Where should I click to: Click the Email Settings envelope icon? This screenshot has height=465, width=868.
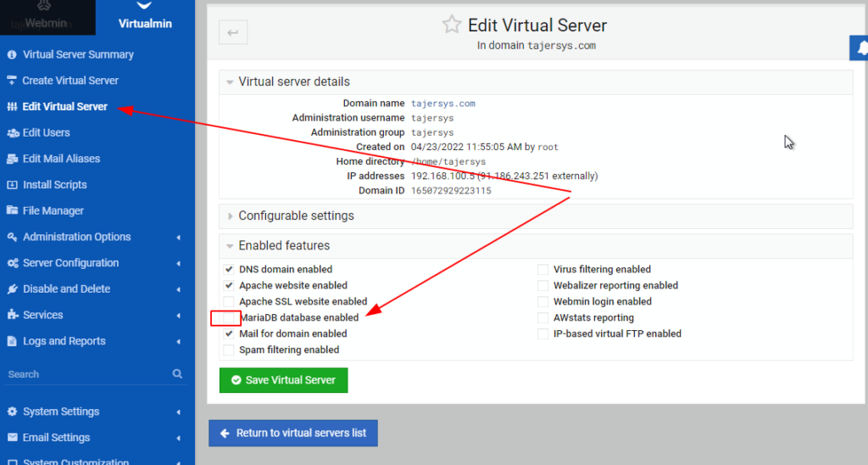(12, 438)
